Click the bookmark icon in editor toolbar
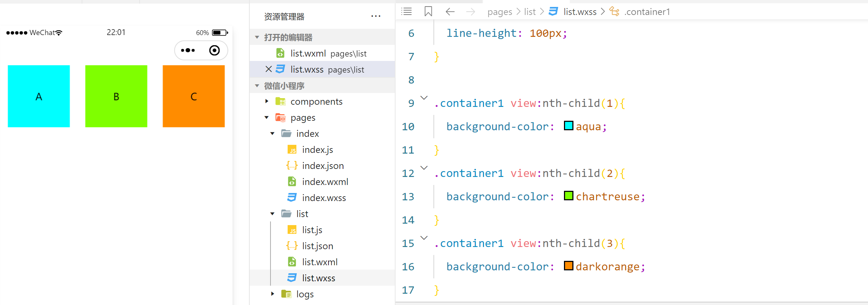The height and width of the screenshot is (305, 868). pyautogui.click(x=428, y=12)
